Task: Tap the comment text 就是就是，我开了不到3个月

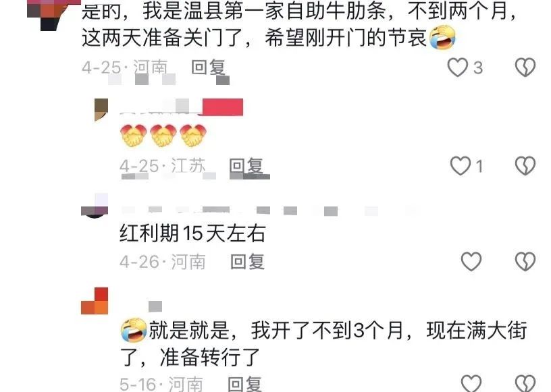Action: 276,330
